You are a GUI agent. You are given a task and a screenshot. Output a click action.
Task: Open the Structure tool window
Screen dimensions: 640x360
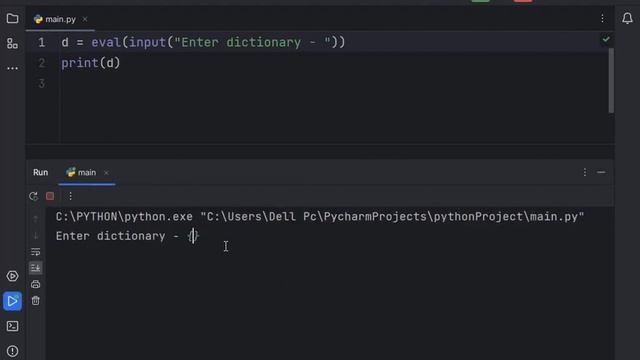[12, 43]
